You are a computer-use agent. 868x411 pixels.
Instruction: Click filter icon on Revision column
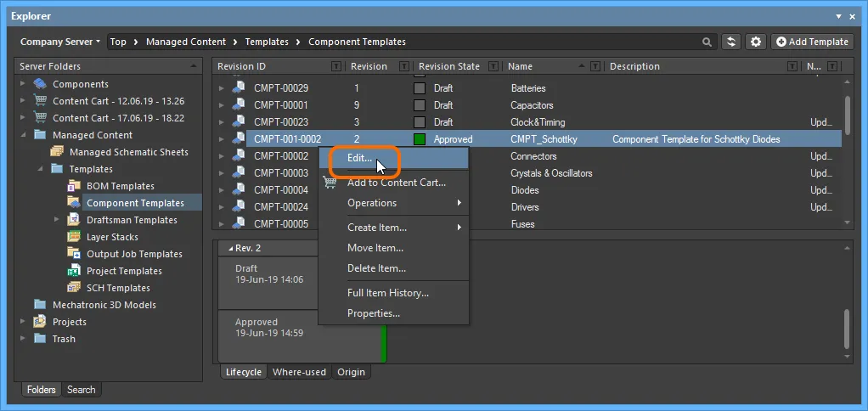404,66
